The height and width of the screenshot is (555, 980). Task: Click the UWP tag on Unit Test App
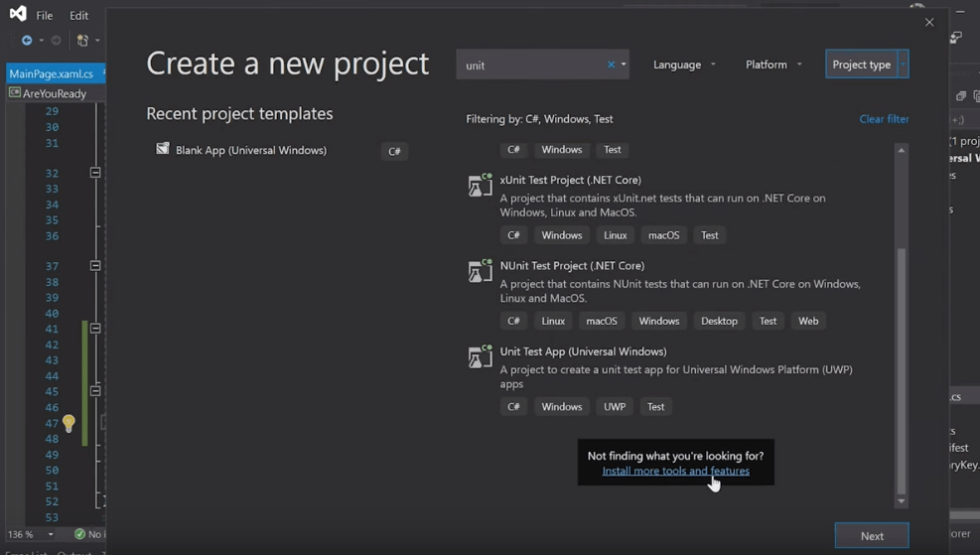(x=615, y=406)
